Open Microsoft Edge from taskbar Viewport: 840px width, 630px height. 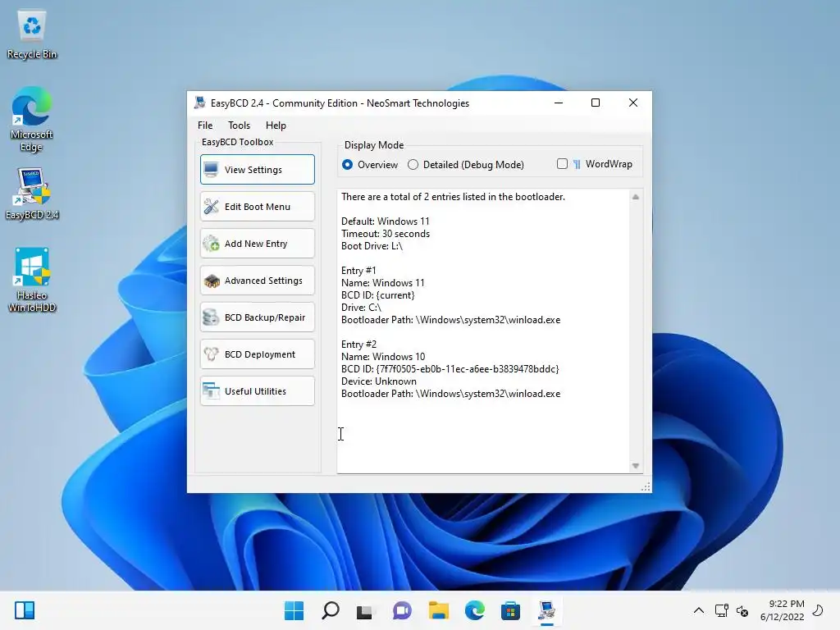(x=475, y=610)
